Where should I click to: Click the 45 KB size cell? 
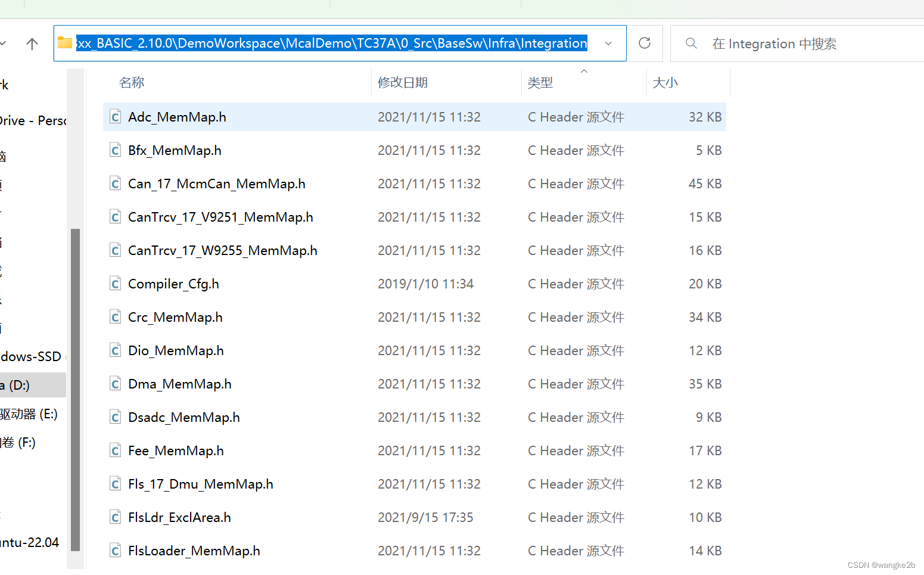[x=705, y=184]
